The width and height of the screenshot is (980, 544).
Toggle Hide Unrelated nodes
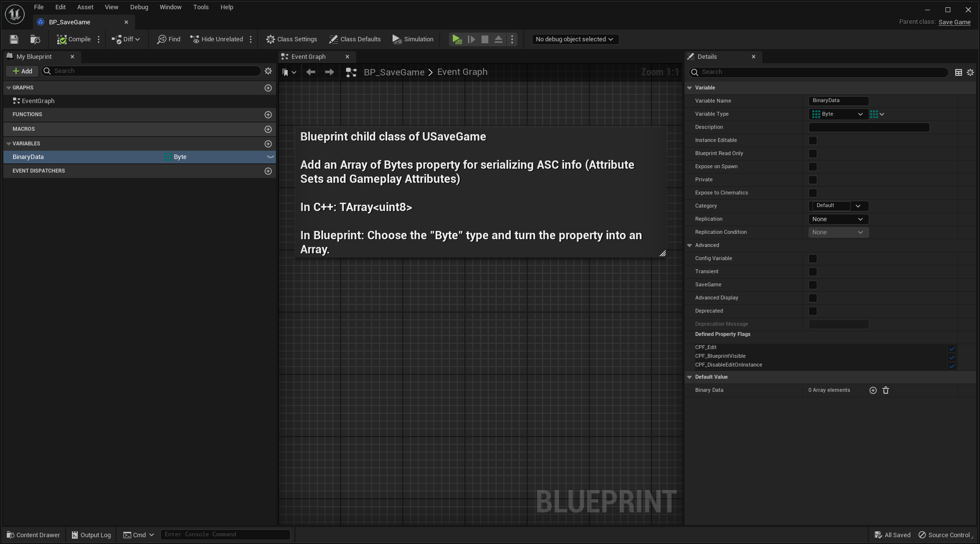pyautogui.click(x=217, y=39)
